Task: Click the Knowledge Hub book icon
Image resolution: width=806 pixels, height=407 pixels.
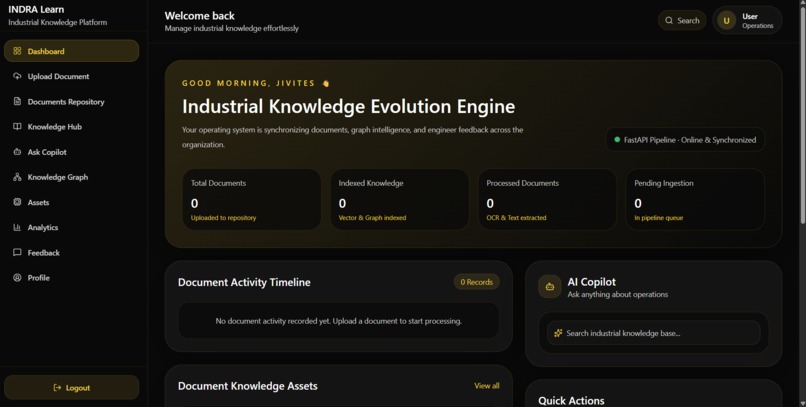Action: 17,126
